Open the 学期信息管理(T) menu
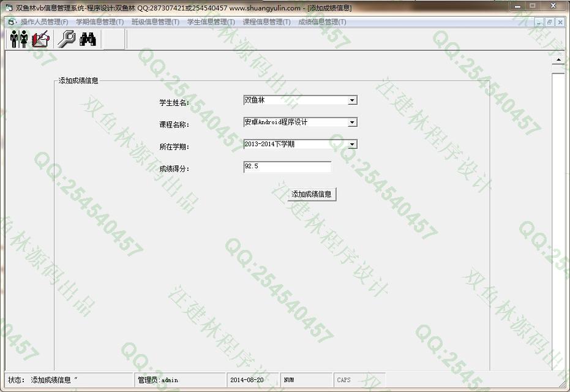Screen dimensions: 570x392 (x=100, y=22)
